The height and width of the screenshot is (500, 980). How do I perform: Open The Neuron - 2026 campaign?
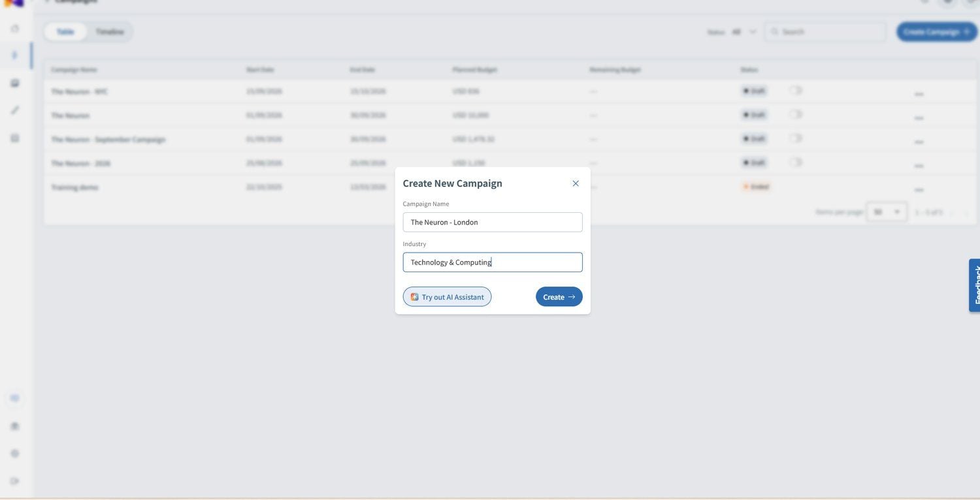coord(81,163)
